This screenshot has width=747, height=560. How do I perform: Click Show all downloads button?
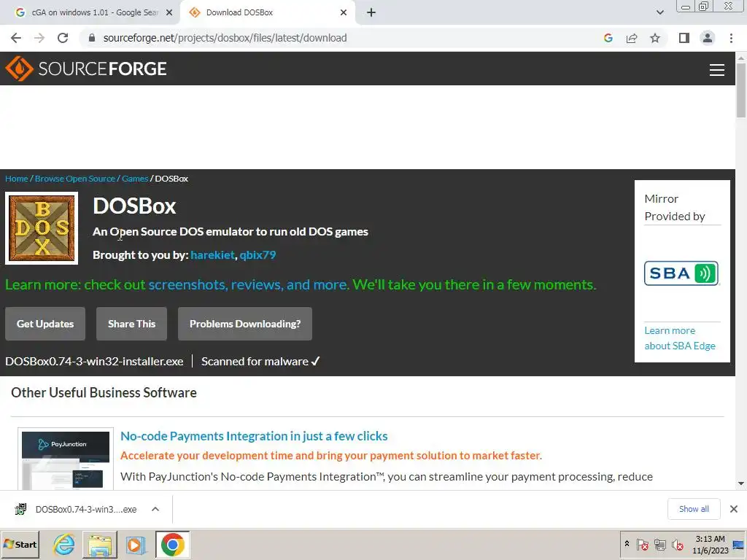(694, 509)
